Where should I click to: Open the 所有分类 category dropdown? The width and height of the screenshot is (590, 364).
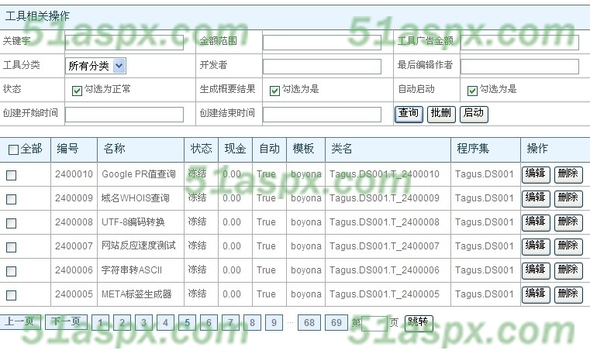coord(95,66)
